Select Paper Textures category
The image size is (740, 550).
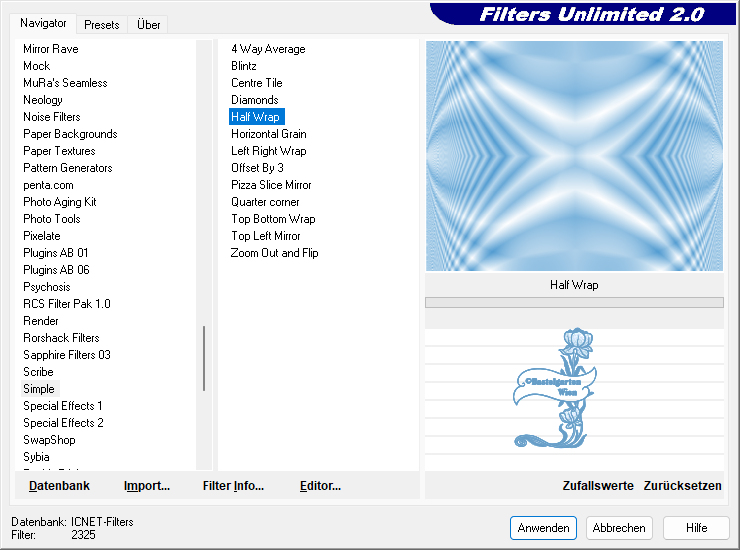pyautogui.click(x=59, y=151)
